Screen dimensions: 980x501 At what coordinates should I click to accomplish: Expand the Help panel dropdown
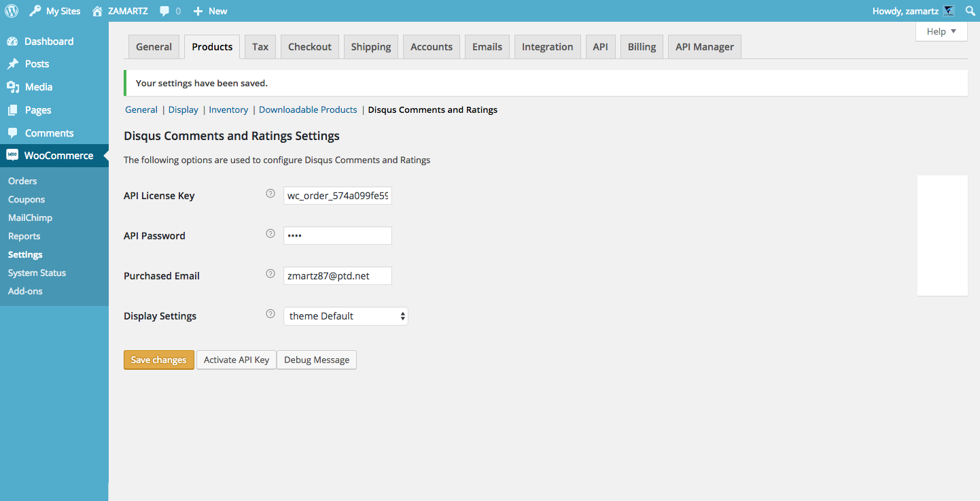coord(941,31)
